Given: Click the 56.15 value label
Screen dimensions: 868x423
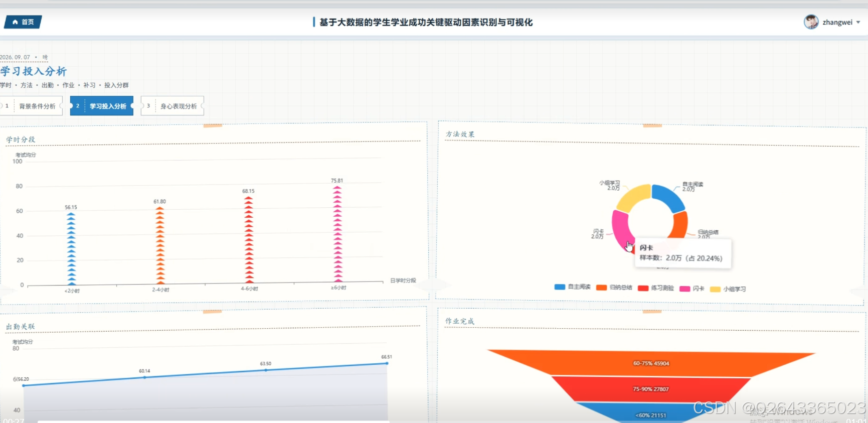Looking at the screenshot, I should pos(71,207).
